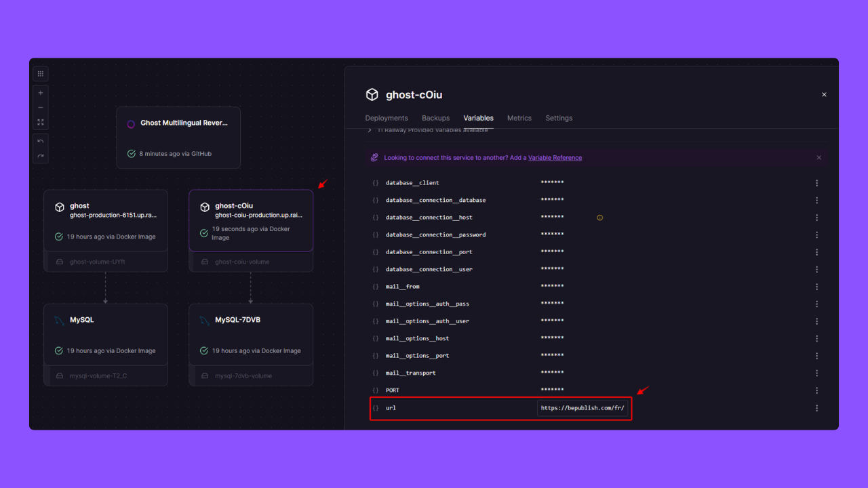This screenshot has width=868, height=488.
Task: Click the undo arrow icon
Action: coord(41,140)
